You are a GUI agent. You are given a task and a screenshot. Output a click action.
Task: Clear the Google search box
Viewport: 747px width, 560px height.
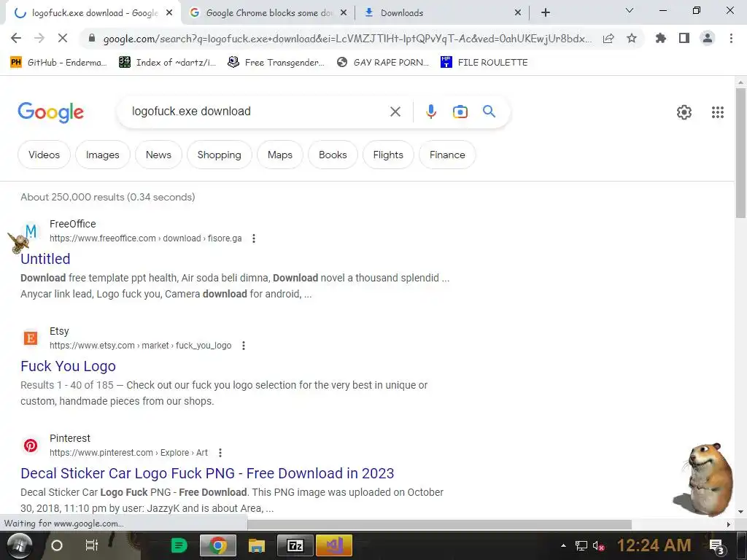(395, 112)
